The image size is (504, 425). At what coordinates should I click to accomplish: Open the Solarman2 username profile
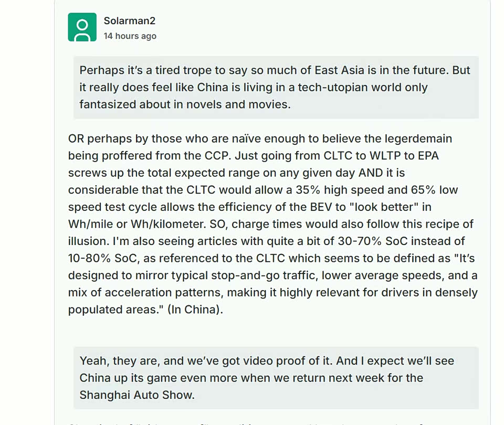point(129,21)
